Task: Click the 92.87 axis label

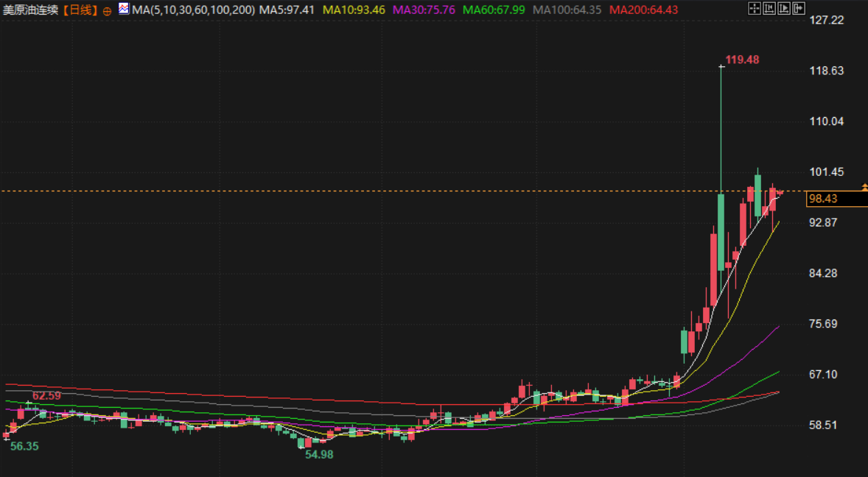Action: (x=823, y=223)
